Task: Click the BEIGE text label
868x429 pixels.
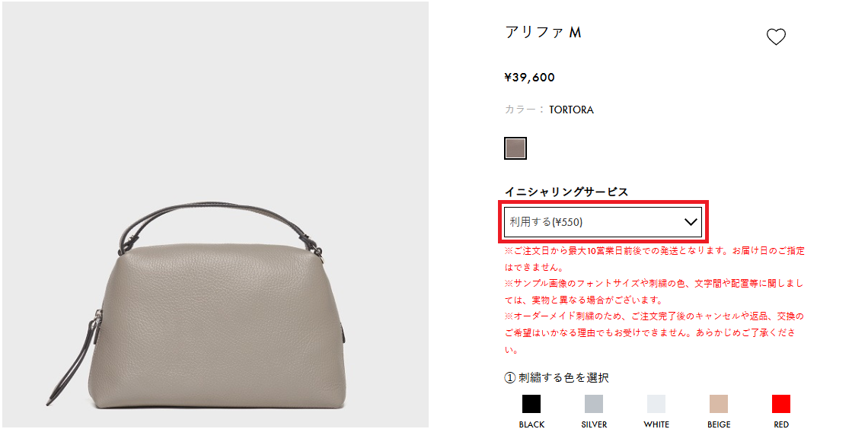Action: point(719,424)
